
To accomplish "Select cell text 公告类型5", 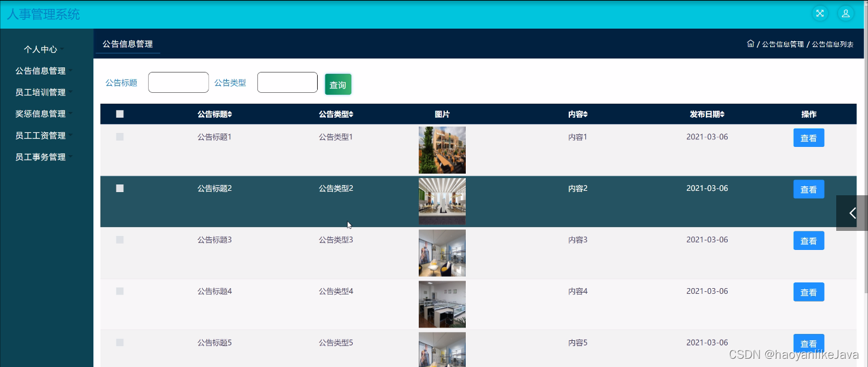I will point(336,343).
